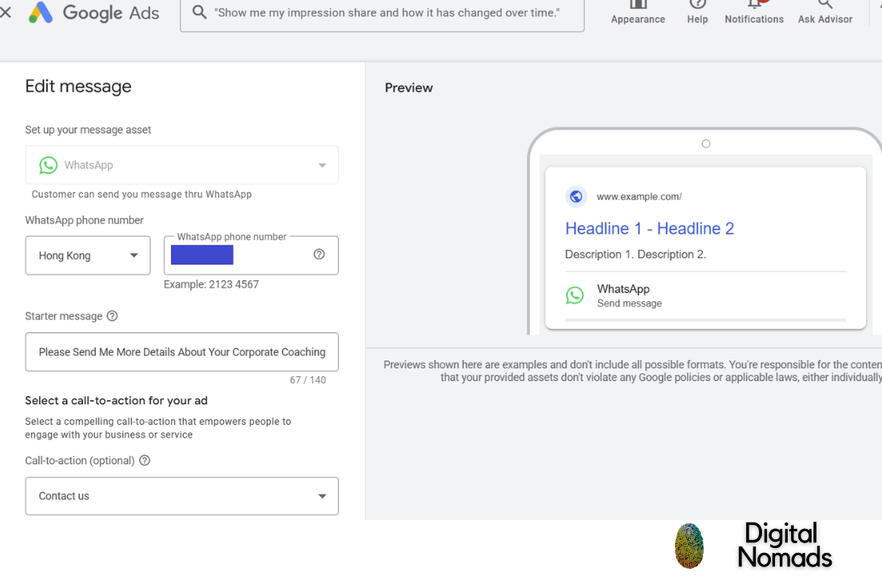Click the WhatsApp icon in ad preview
Image resolution: width=882 pixels, height=588 pixels.
575,296
